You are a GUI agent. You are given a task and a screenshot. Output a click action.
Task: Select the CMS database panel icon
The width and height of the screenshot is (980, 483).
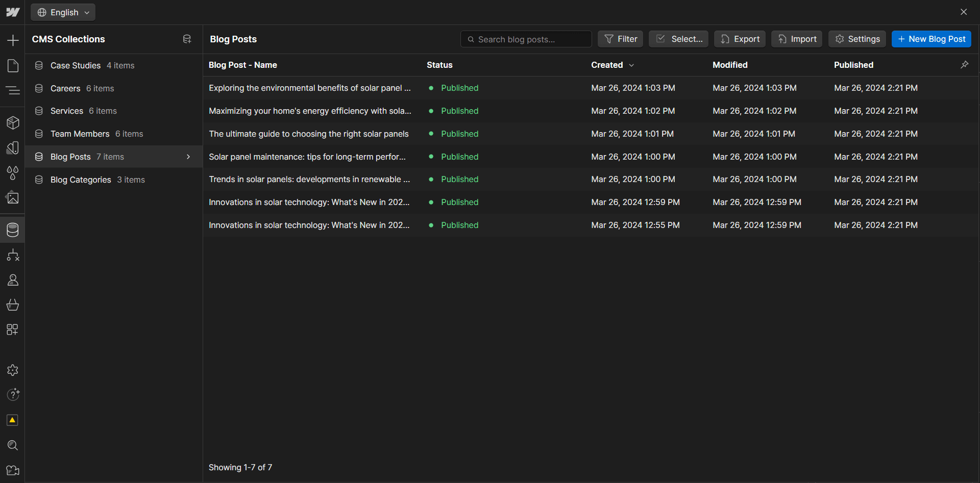(13, 230)
